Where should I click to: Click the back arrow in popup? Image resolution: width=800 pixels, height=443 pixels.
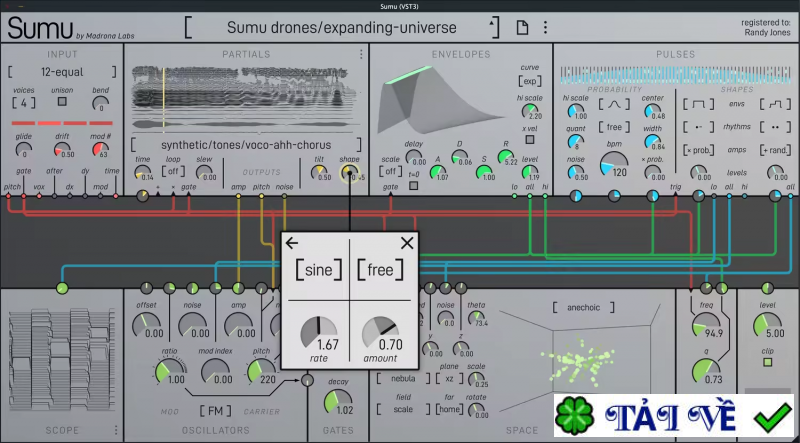point(292,243)
